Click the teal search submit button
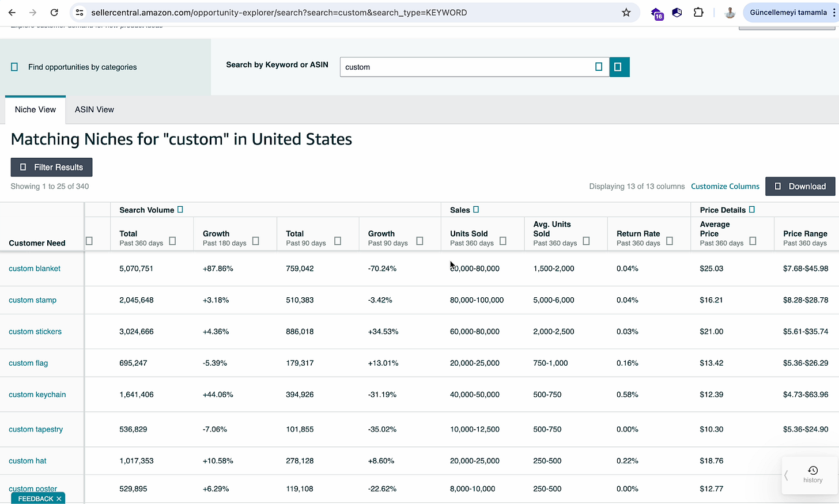The height and width of the screenshot is (504, 839). point(619,67)
